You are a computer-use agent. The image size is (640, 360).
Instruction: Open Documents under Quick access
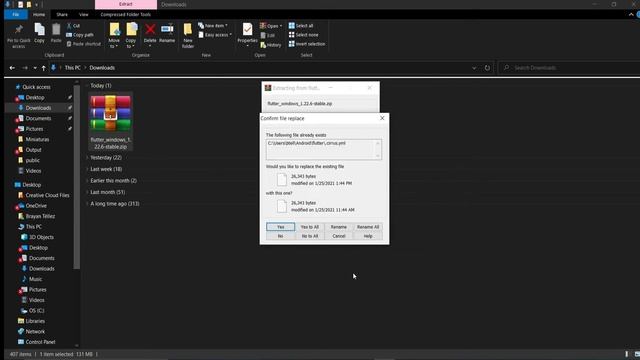(x=38, y=118)
